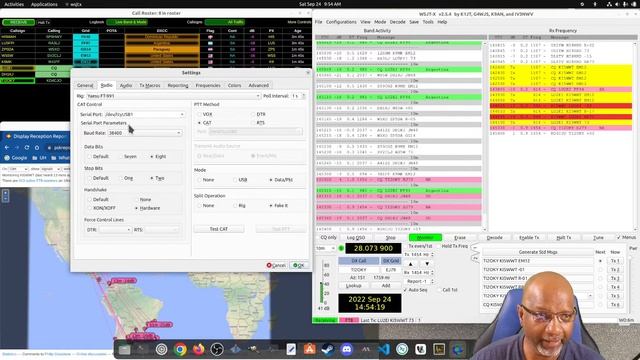Click the Halt Tx button in Call Roster
The image size is (640, 360).
(44, 22)
